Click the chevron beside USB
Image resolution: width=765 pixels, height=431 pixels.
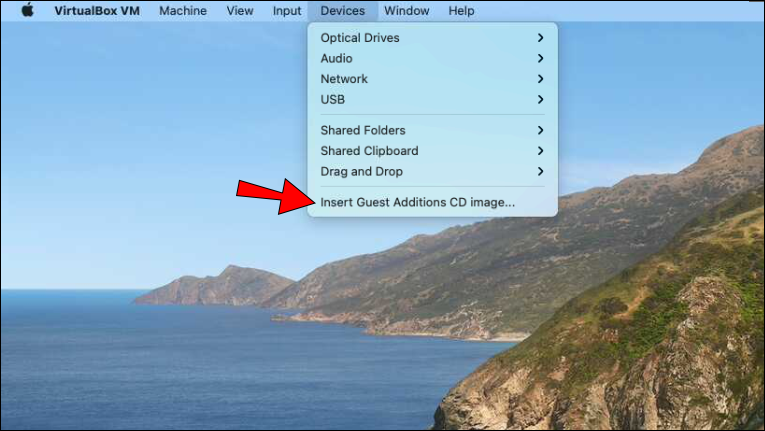pyautogui.click(x=540, y=99)
